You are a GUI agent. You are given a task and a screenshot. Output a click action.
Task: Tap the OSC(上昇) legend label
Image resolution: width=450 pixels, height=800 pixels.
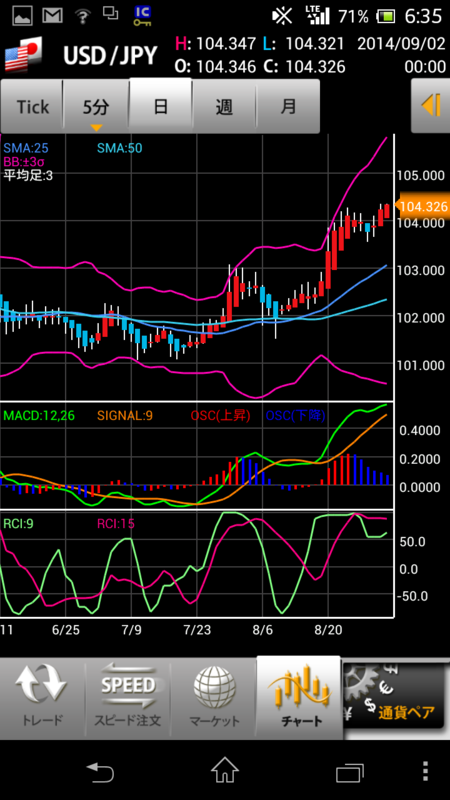tap(220, 416)
